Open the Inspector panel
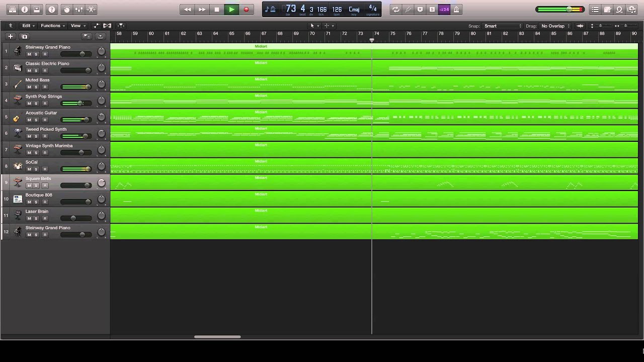Screen dimensions: 644x362 [x=25, y=10]
